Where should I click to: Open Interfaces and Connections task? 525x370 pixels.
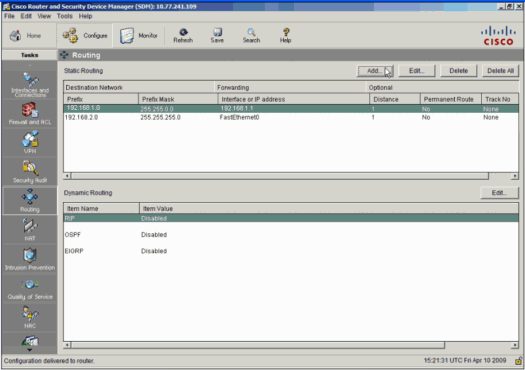point(30,85)
